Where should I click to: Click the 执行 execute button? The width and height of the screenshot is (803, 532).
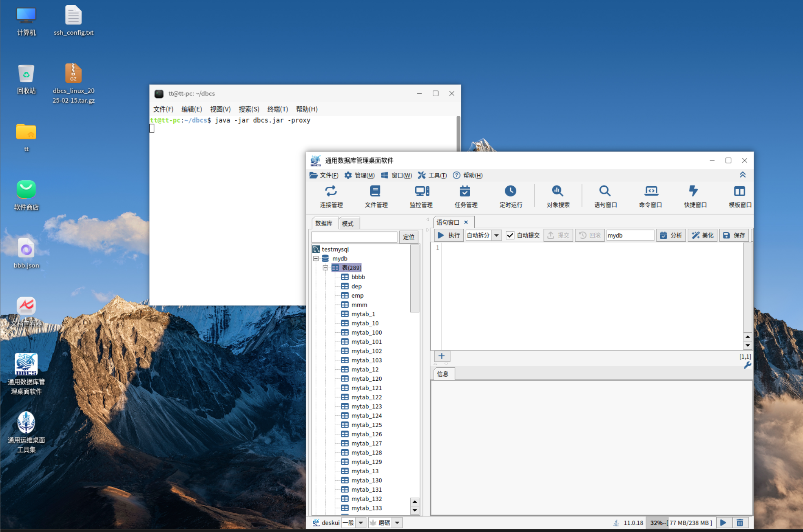point(448,235)
